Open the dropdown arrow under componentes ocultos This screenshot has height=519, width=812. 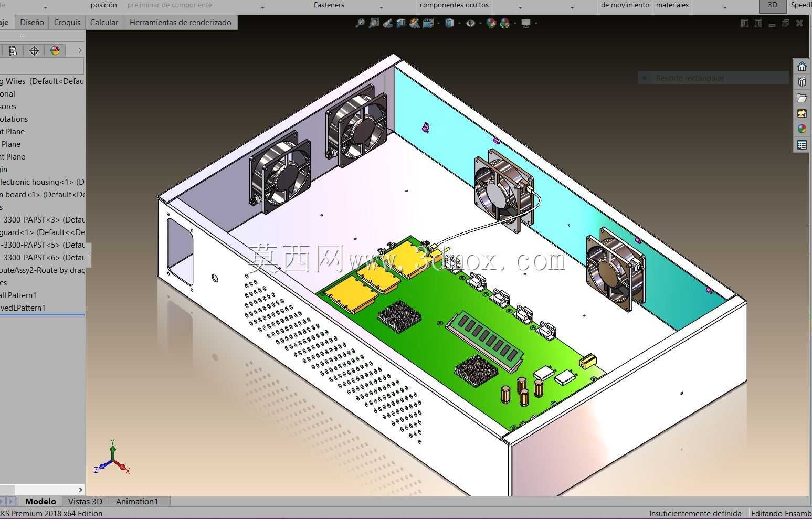(x=520, y=8)
